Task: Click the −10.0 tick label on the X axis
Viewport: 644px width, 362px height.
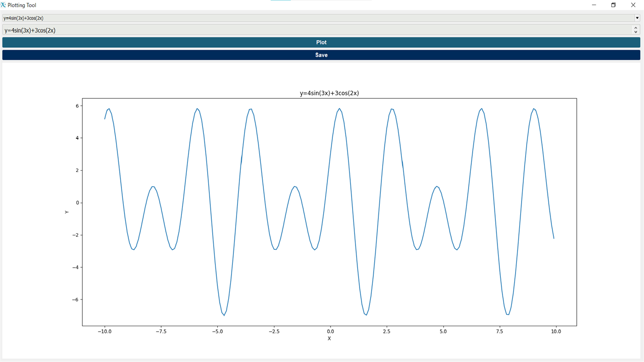Action: (x=104, y=331)
